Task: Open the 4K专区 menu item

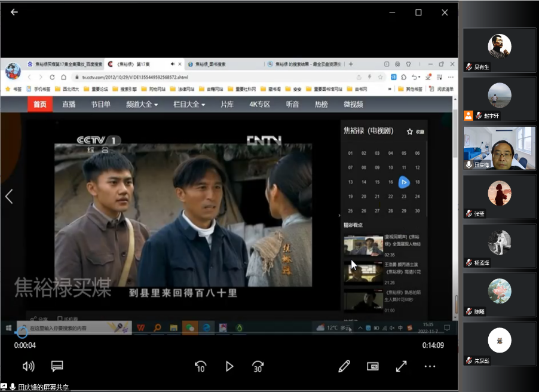Action: [x=259, y=104]
